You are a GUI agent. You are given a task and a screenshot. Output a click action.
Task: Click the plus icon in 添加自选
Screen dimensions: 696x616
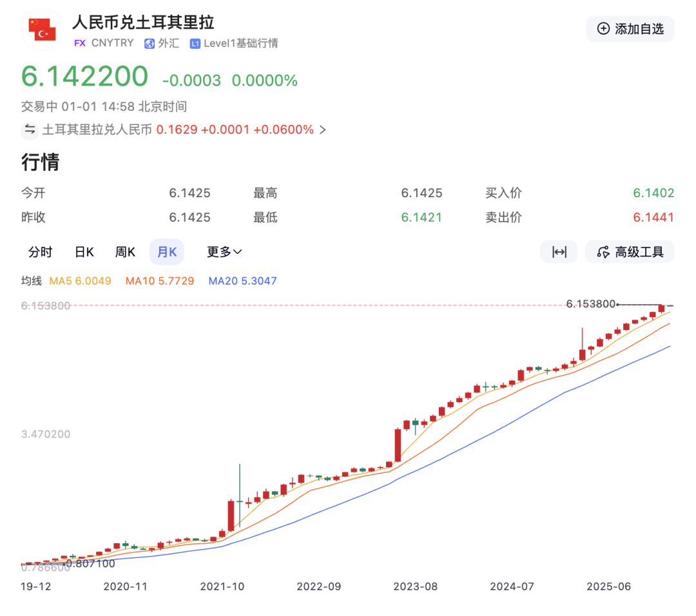[603, 29]
